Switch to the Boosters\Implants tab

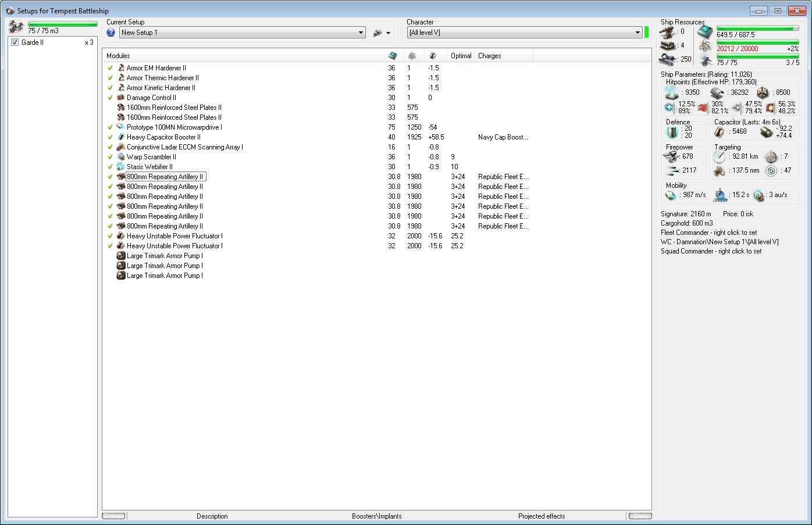pyautogui.click(x=376, y=516)
